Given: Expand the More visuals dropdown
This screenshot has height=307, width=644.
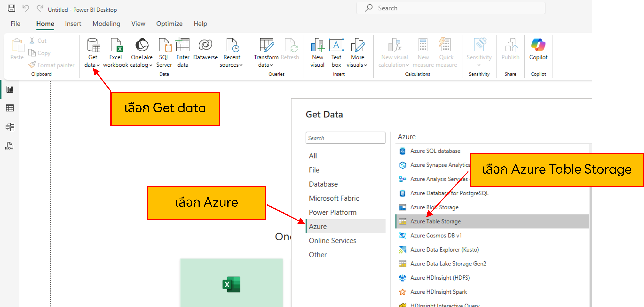Looking at the screenshot, I should [x=365, y=65].
